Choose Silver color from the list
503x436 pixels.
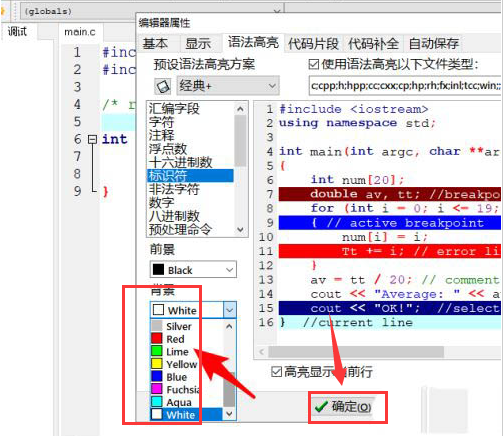187,326
